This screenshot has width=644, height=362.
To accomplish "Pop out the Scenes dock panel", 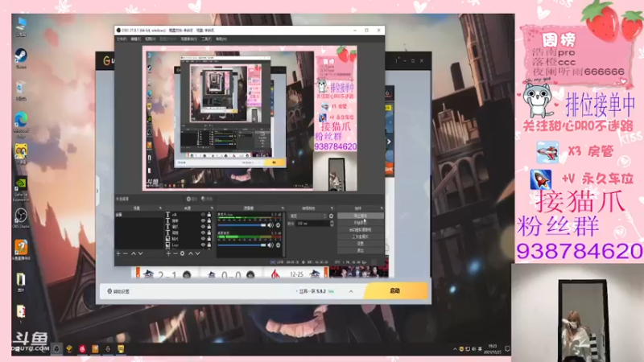I will pos(160,208).
